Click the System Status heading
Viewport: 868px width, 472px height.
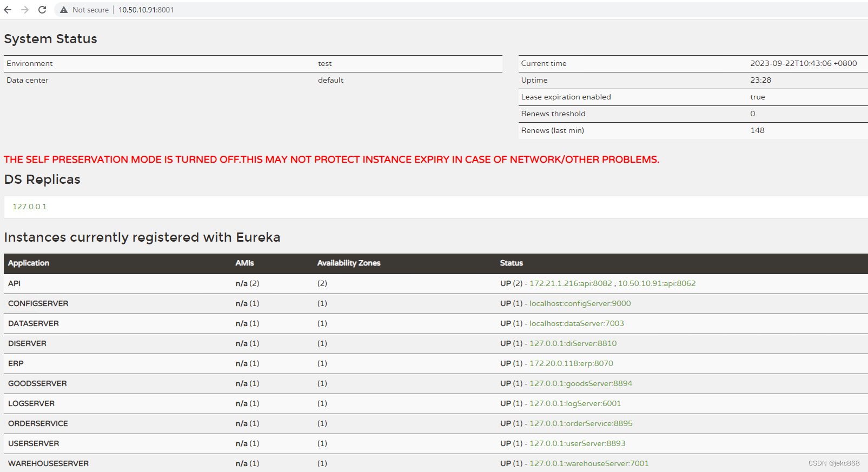pos(51,39)
